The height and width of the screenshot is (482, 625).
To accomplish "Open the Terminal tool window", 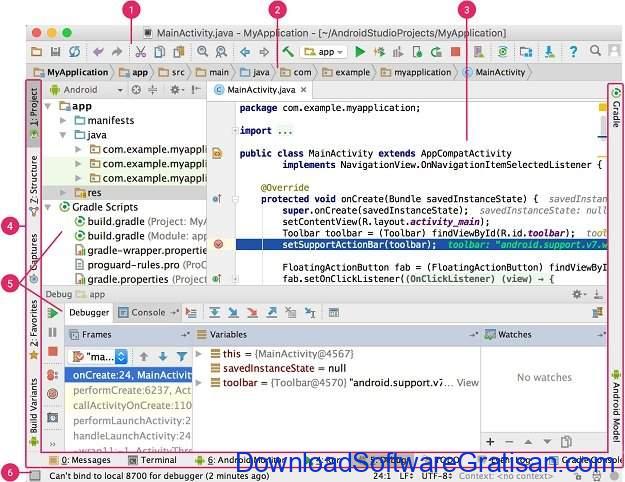I will (x=152, y=460).
